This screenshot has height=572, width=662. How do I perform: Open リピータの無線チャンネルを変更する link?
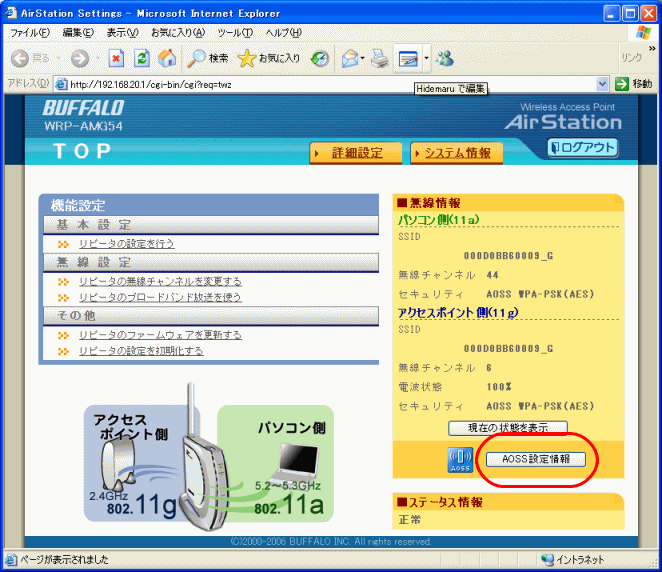tap(160, 282)
